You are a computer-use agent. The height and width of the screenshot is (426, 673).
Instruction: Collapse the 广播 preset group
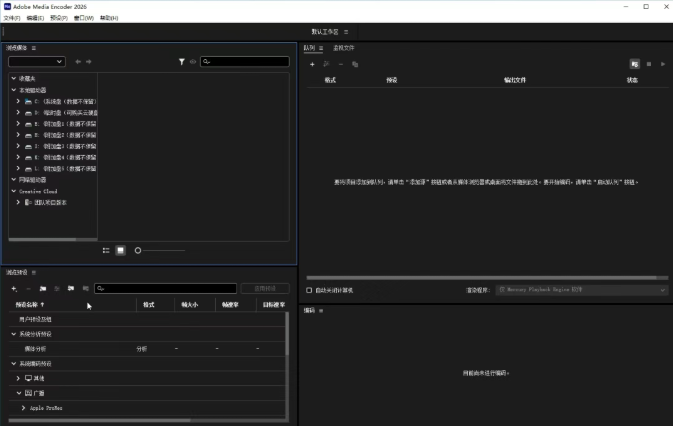(x=19, y=393)
